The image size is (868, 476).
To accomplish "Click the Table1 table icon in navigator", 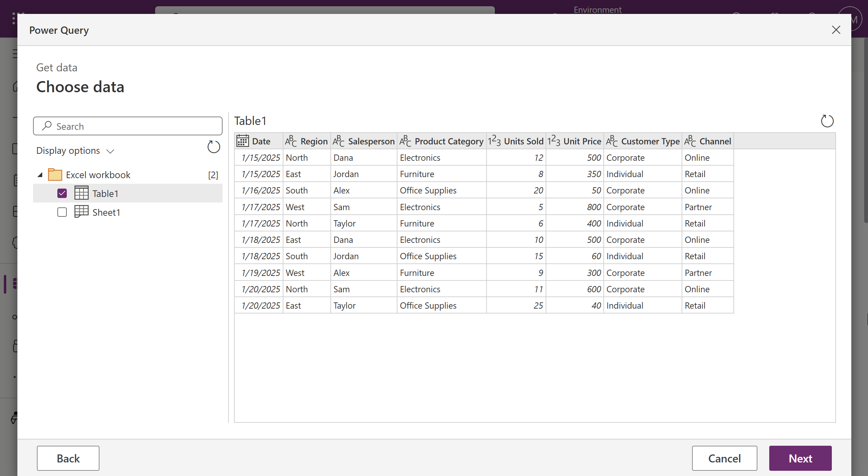I will (81, 193).
